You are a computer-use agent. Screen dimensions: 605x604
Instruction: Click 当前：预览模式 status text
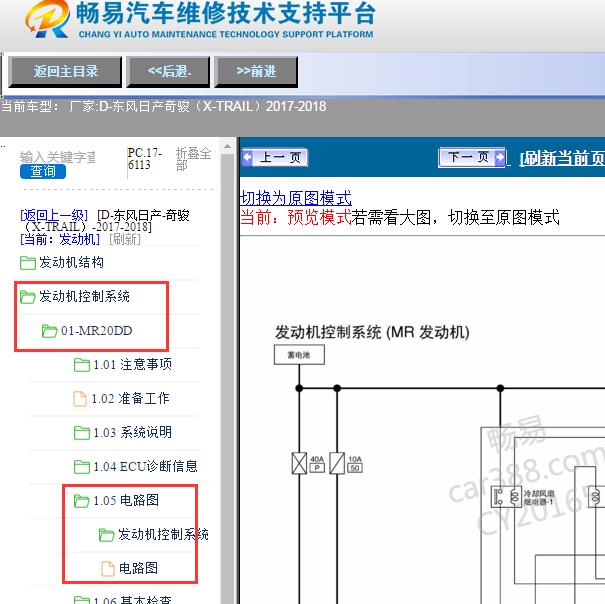tap(296, 217)
